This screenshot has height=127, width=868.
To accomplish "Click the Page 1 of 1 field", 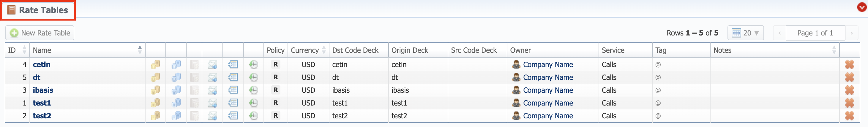I will [x=815, y=33].
